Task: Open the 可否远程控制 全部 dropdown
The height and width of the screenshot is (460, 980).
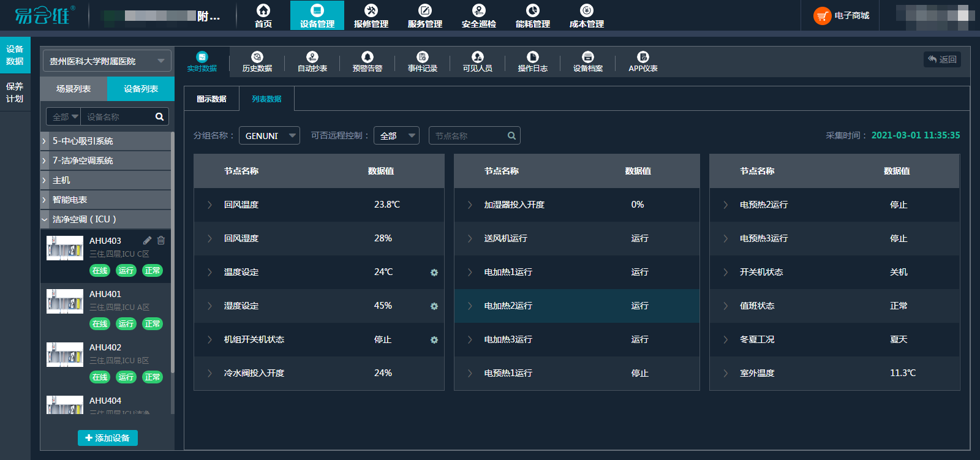Action: pyautogui.click(x=396, y=135)
